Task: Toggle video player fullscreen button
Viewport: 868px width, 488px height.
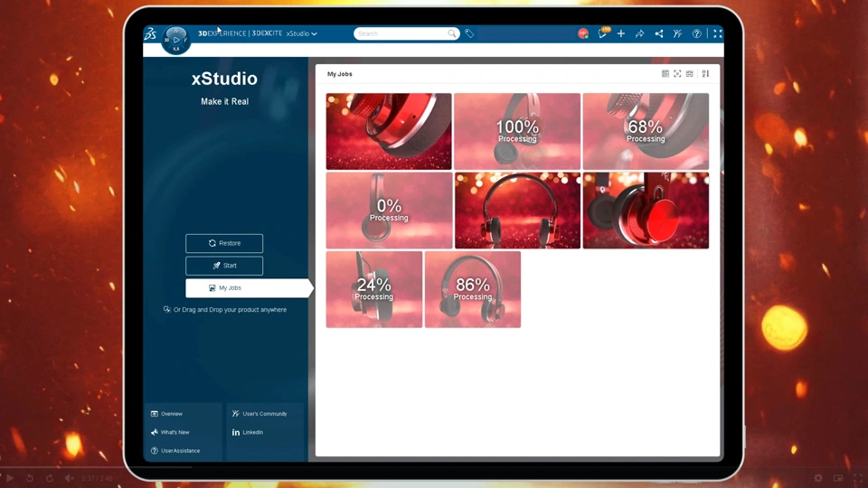Action: [857, 478]
